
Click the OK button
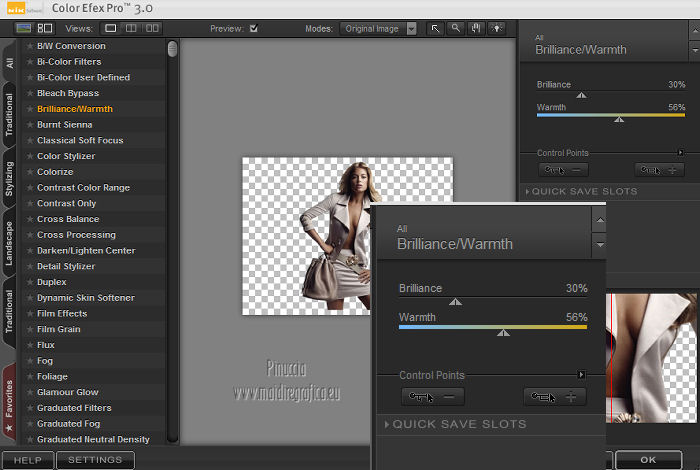pyautogui.click(x=649, y=460)
